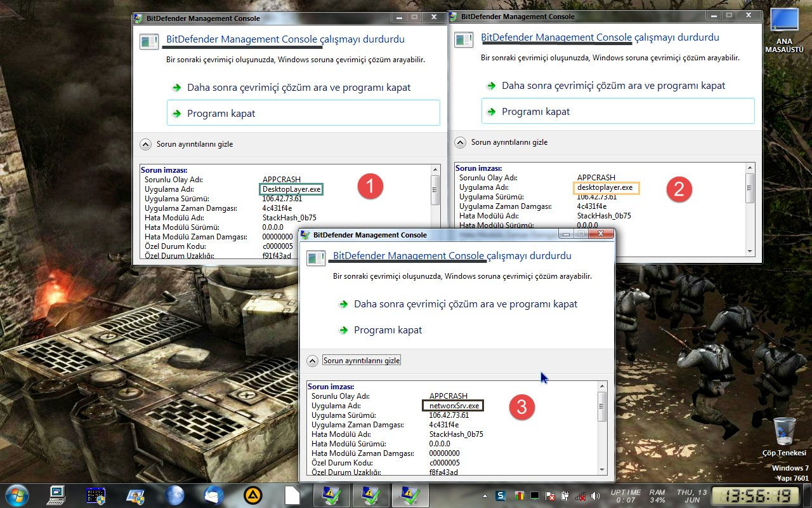Click details scrollbar thumb in top-left window
The image size is (812, 508).
pyautogui.click(x=435, y=189)
